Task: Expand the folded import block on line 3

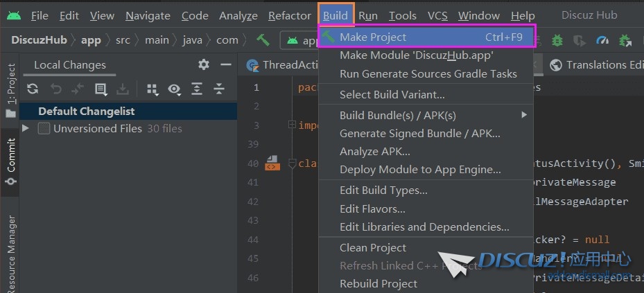Action: (292, 125)
